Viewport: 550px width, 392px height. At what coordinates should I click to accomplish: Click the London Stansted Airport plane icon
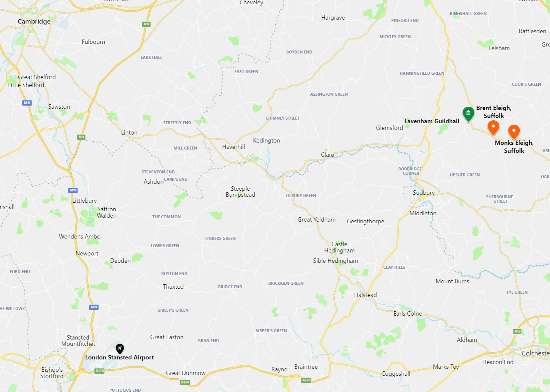120,348
